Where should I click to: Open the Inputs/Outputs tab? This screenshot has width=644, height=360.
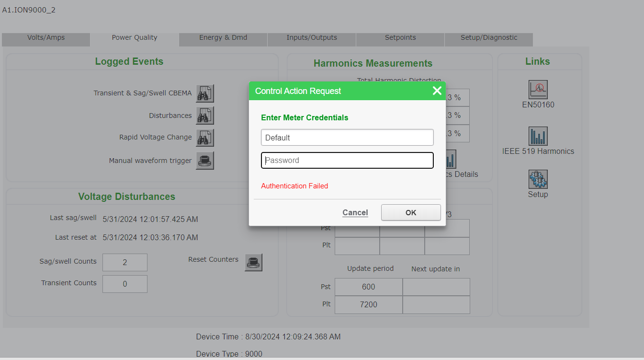point(312,38)
